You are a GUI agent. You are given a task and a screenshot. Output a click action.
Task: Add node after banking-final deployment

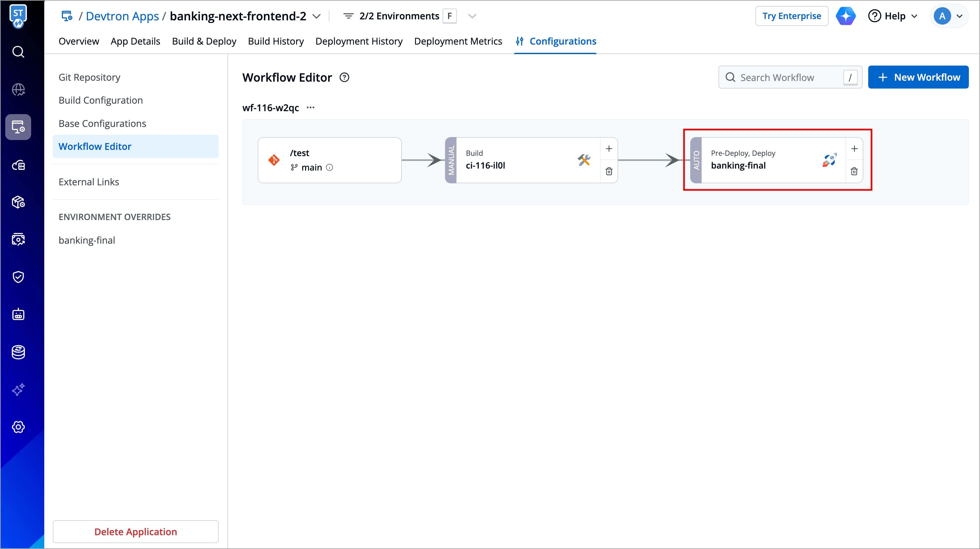click(x=854, y=149)
